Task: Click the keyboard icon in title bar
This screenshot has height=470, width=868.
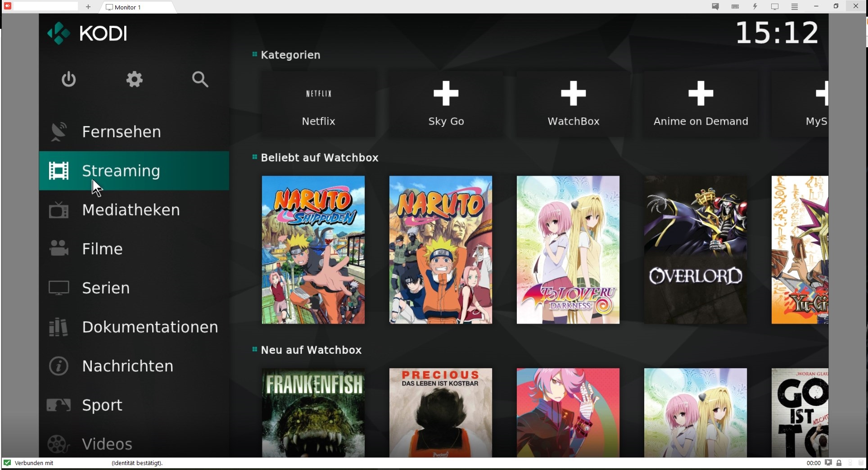Action: [x=735, y=6]
